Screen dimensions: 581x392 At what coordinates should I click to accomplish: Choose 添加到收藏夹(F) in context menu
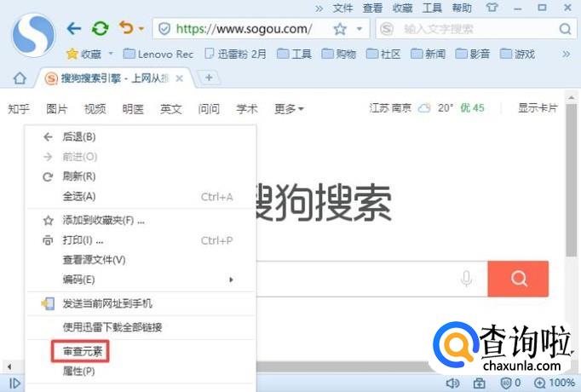141,221
